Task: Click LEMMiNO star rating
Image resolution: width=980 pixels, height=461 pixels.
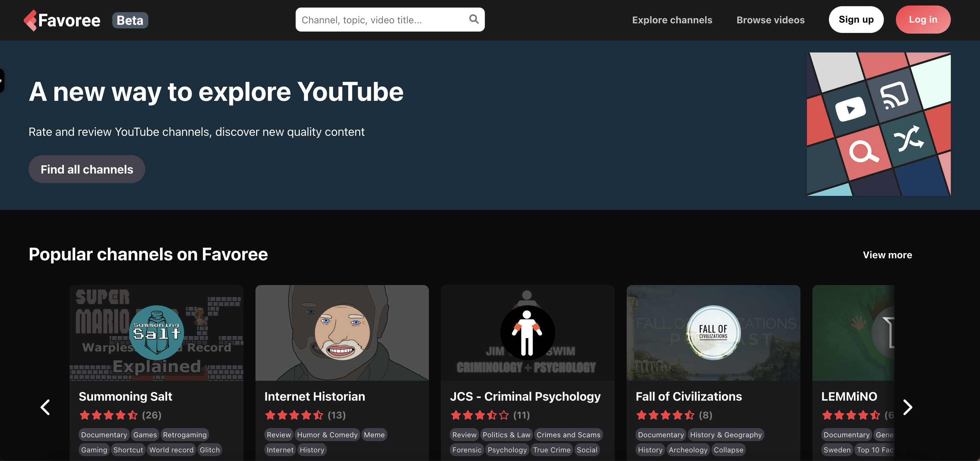Action: [851, 415]
